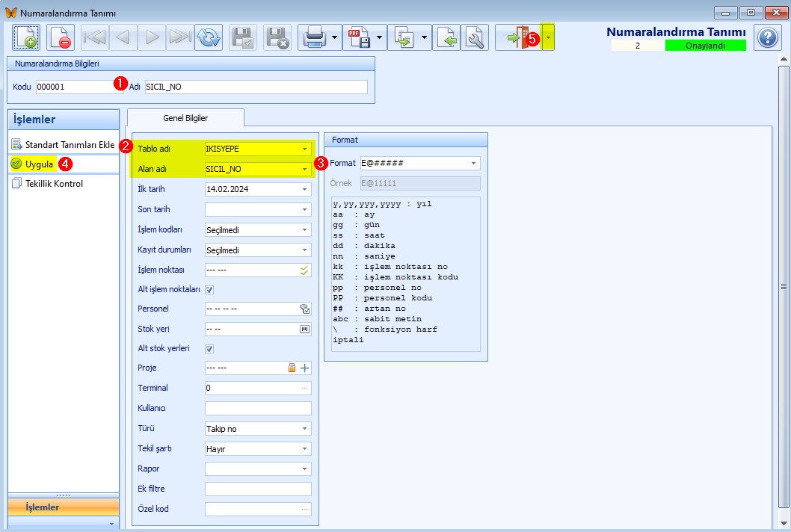Click the cancel-save floppy icon with the X
This screenshot has width=791, height=532.
[277, 37]
